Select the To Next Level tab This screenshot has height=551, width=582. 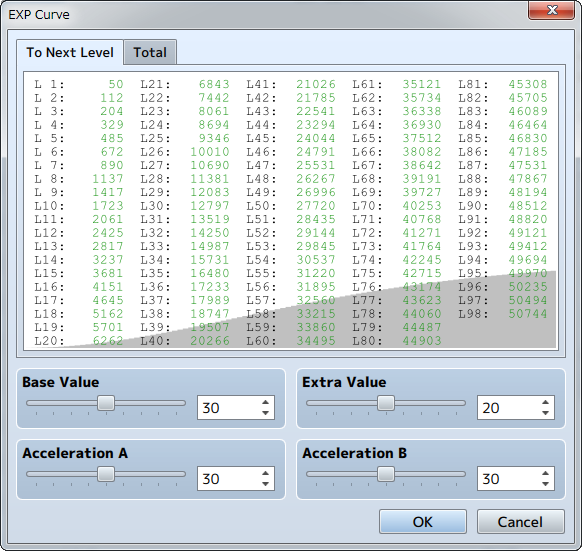[70, 52]
